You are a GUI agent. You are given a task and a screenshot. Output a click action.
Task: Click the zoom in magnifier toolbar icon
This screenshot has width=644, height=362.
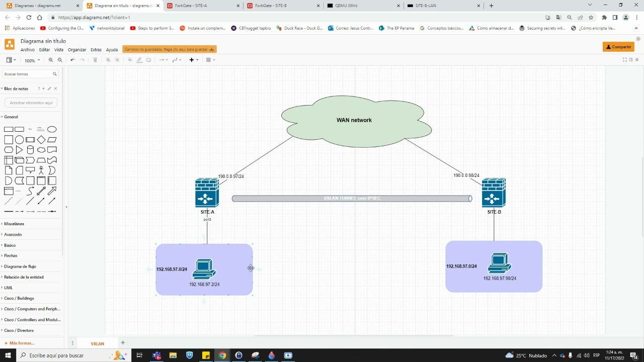51,60
